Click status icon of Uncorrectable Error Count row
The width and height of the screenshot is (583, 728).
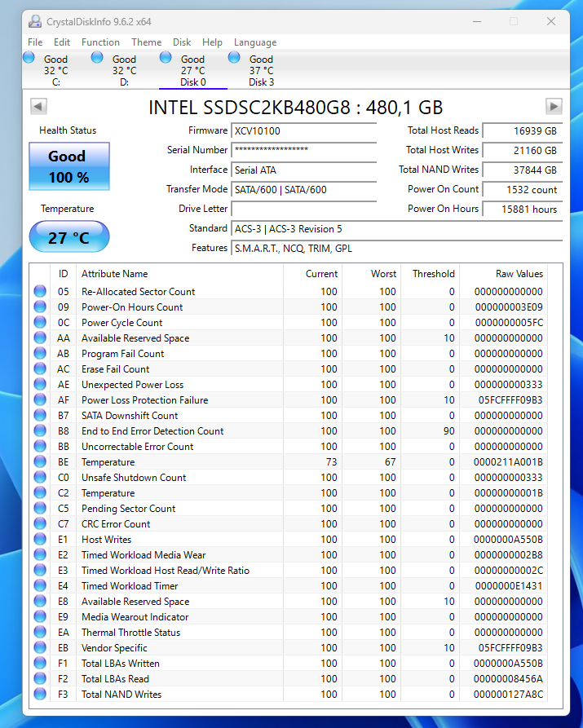[40, 446]
